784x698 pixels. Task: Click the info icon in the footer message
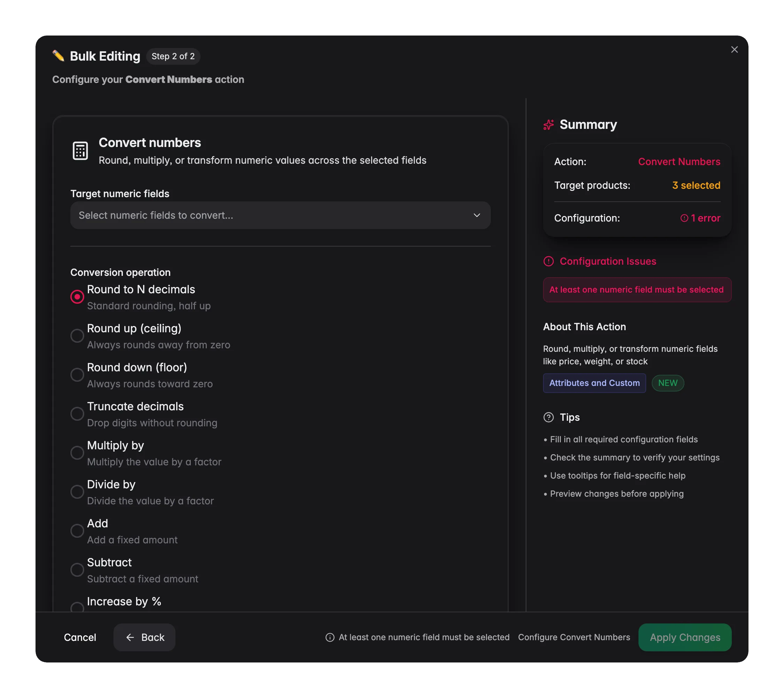click(x=330, y=637)
